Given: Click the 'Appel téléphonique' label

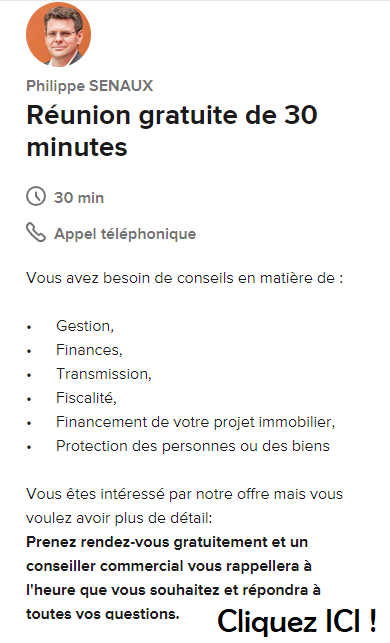Looking at the screenshot, I should point(125,234).
